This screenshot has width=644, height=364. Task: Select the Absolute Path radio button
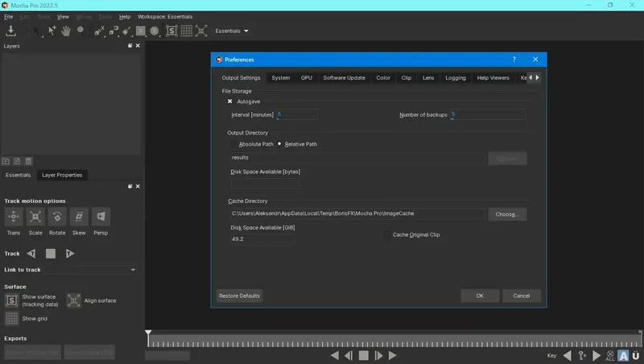[x=233, y=144]
